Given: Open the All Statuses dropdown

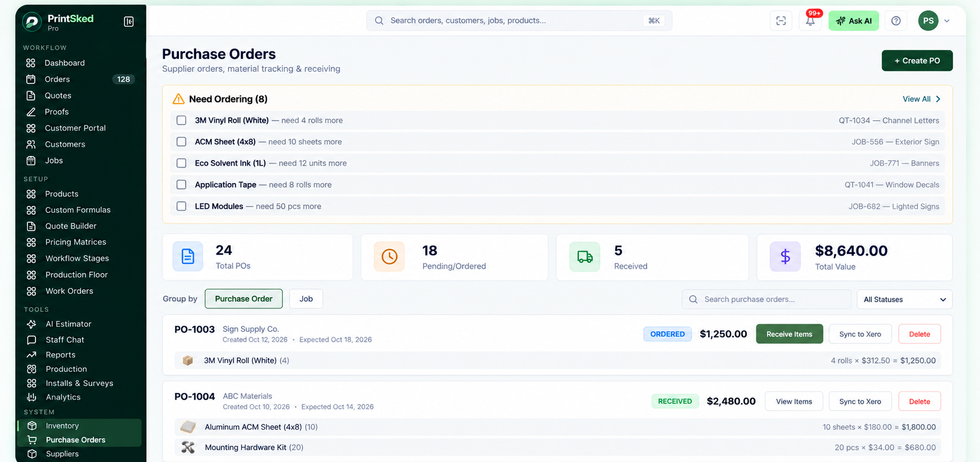Looking at the screenshot, I should tap(904, 299).
